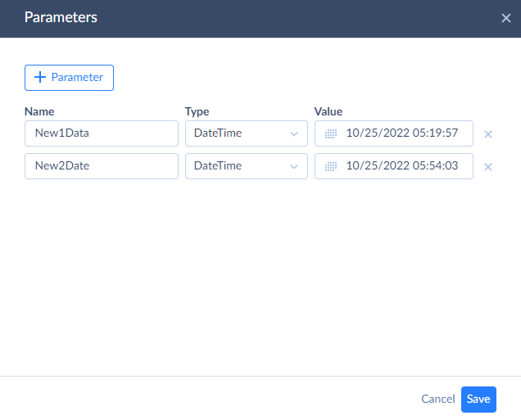
Task: Remove the New1Data parameter row
Action: coord(488,134)
